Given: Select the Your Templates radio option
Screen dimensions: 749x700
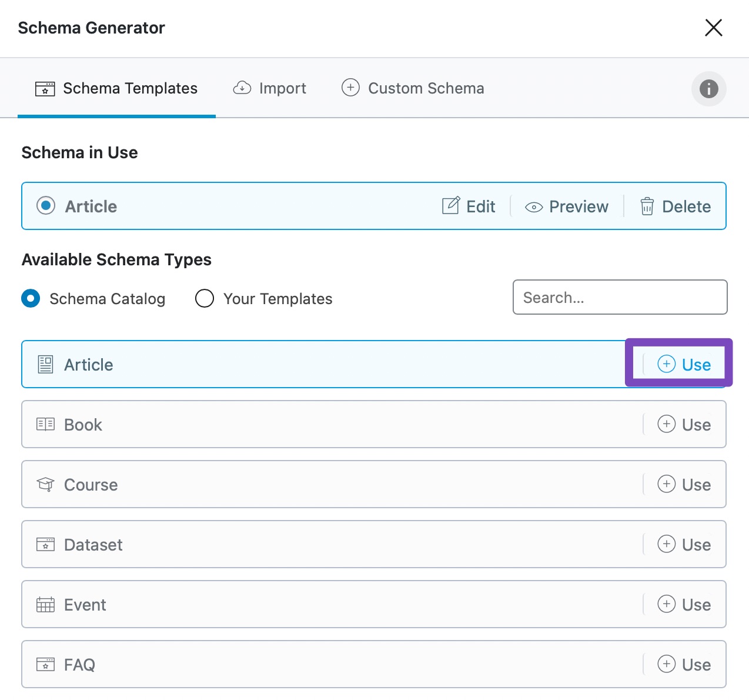Looking at the screenshot, I should (x=205, y=298).
